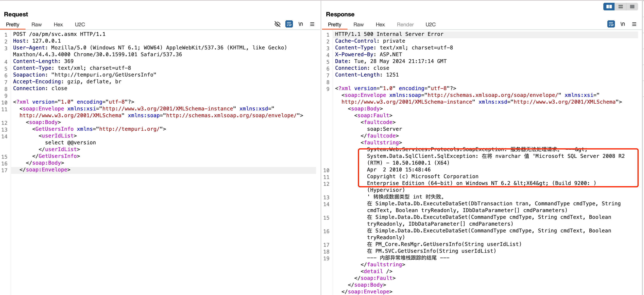This screenshot has height=295, width=644.
Task: Click closing soap:Envelope tag in request
Action: [45, 170]
